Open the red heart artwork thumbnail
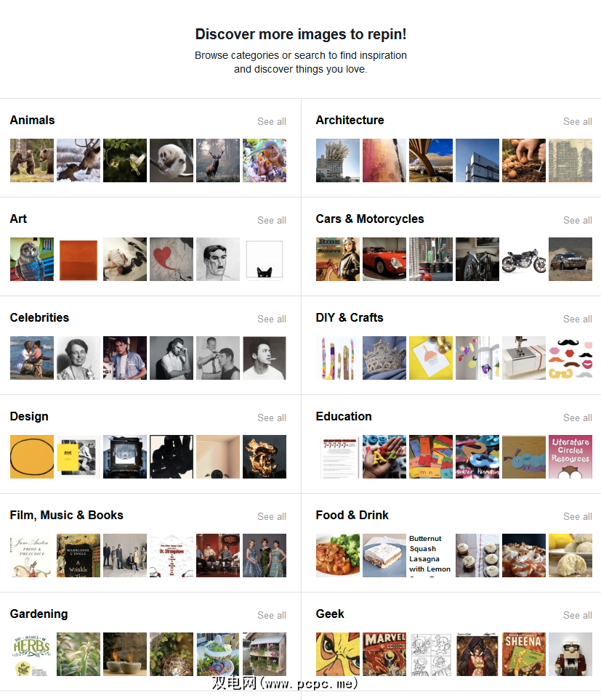The height and width of the screenshot is (700, 601). pyautogui.click(x=172, y=259)
